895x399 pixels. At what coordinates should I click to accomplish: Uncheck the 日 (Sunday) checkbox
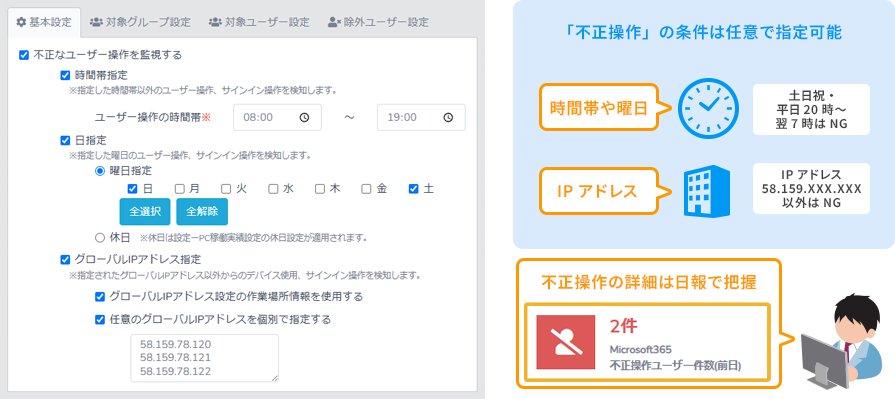click(132, 189)
